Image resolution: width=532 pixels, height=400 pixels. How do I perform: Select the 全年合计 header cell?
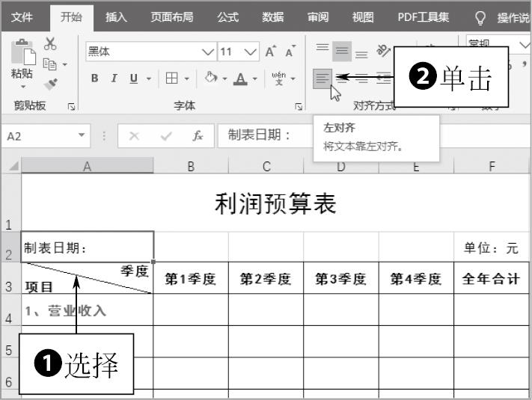tap(492, 278)
